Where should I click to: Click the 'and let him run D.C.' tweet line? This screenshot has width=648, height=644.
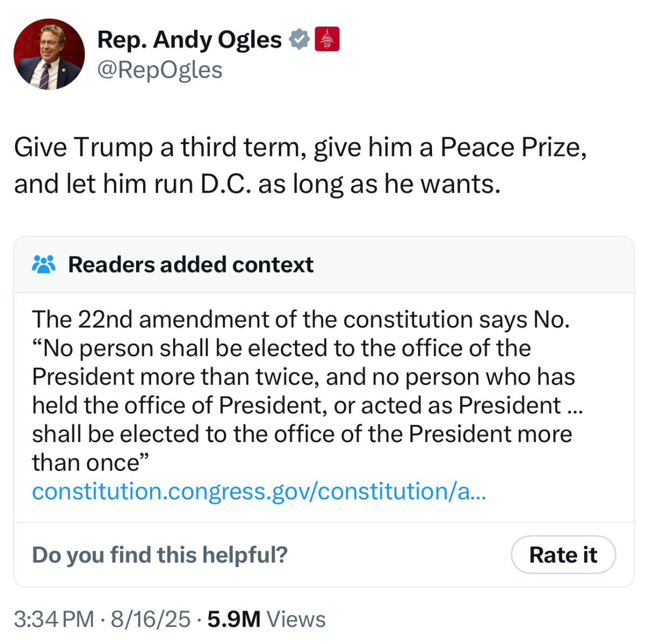point(257,184)
